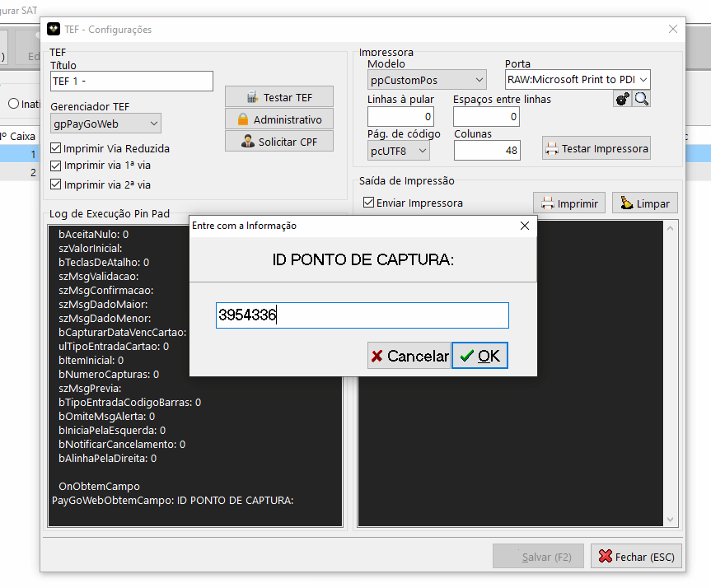The width and height of the screenshot is (711, 588).
Task: Click Imprimir button in Saída de Impressão
Action: click(569, 203)
